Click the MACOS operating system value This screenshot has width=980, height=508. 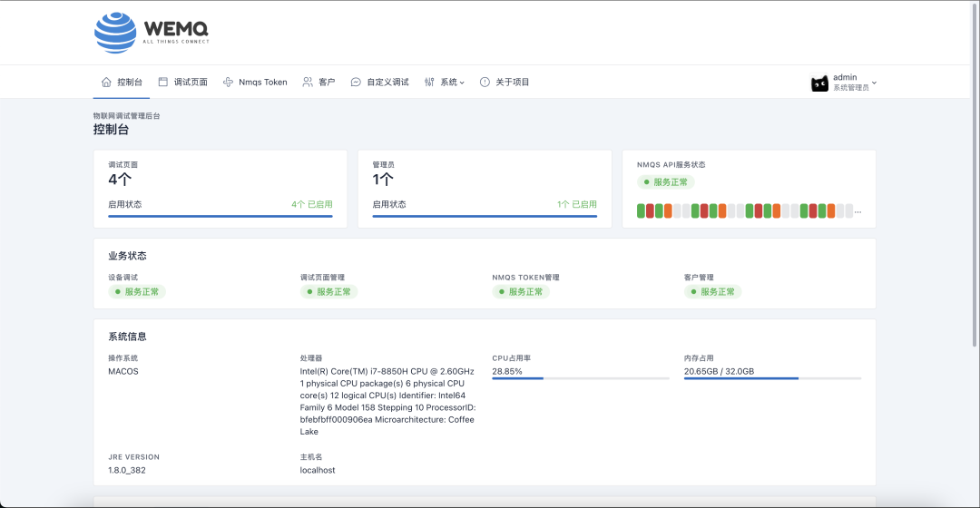tap(123, 371)
